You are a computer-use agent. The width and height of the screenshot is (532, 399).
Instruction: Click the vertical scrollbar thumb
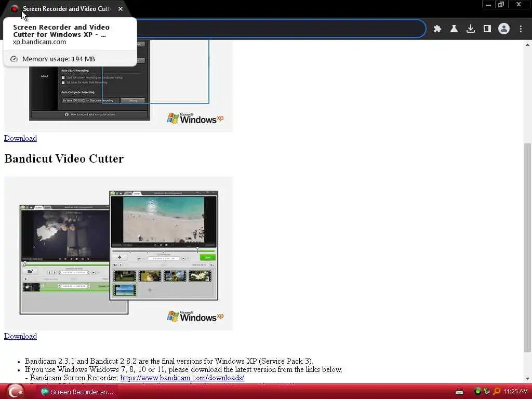pyautogui.click(x=528, y=248)
